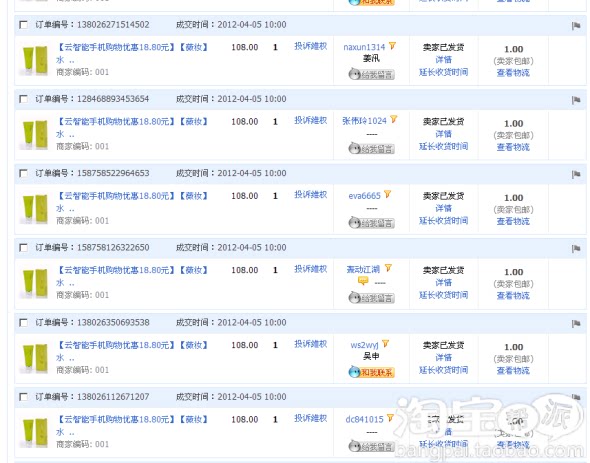Click buyer credit icon next to dc841015

(390, 418)
